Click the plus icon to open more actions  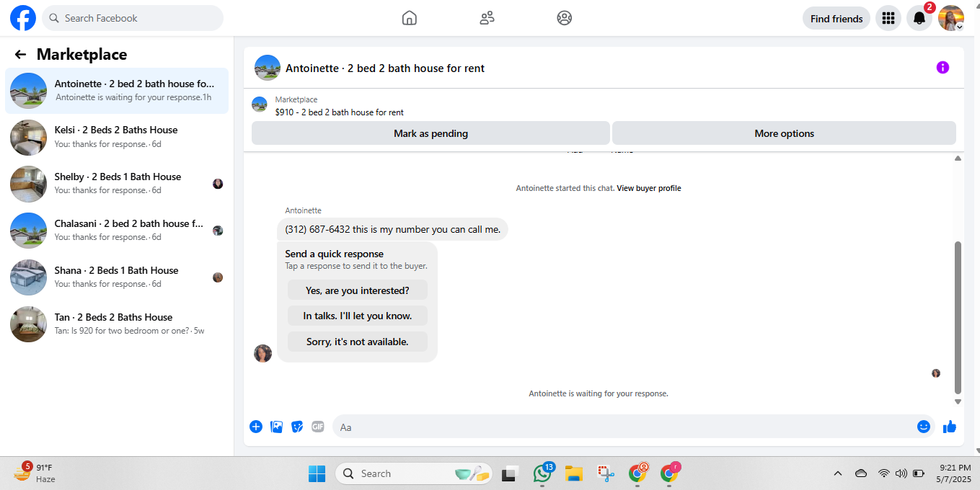(x=256, y=427)
